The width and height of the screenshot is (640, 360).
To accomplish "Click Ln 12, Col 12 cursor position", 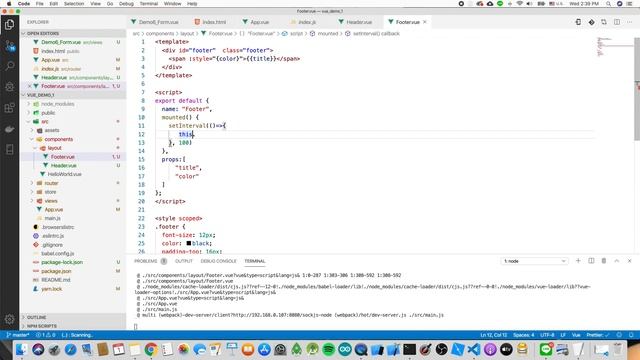I will click(x=493, y=335).
